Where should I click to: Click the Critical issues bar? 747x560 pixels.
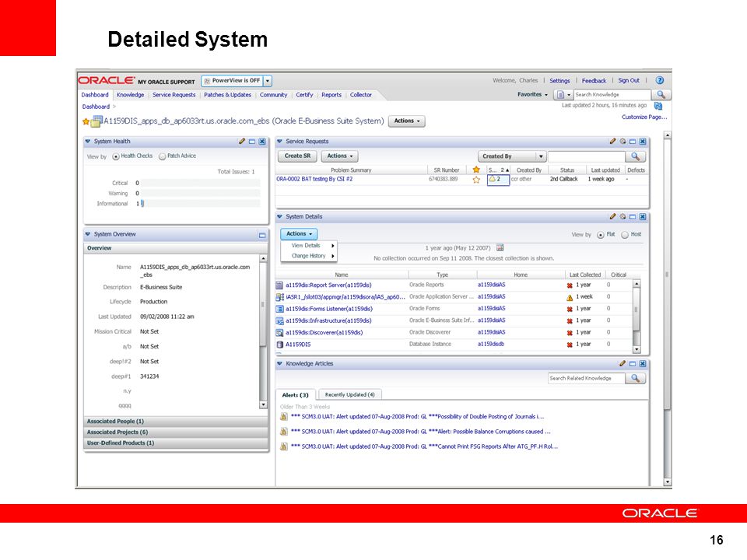click(x=200, y=183)
